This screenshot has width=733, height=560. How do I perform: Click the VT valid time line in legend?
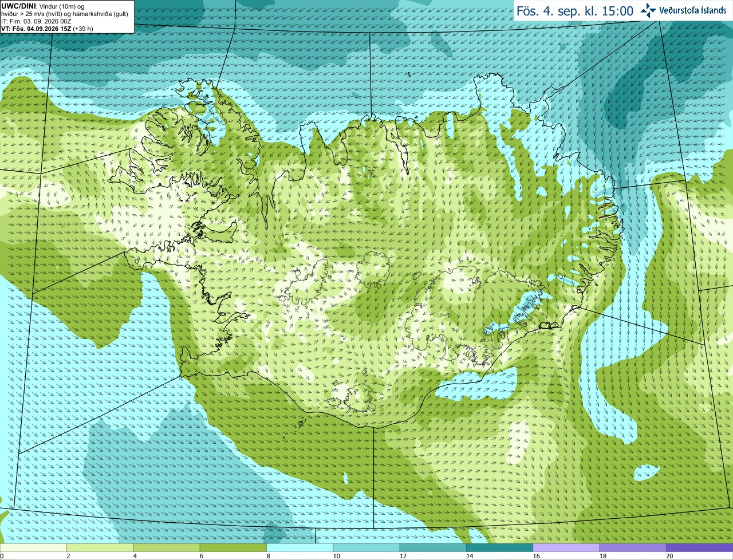pyautogui.click(x=47, y=28)
